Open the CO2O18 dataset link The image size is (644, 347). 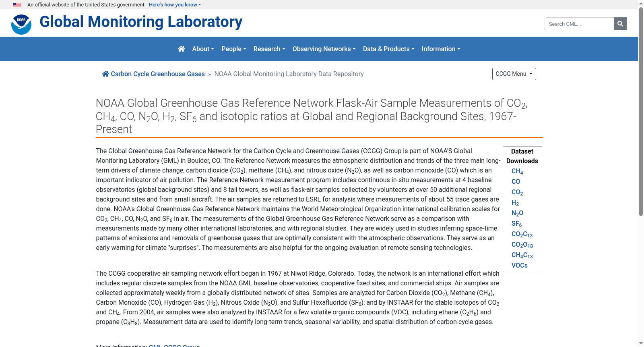click(522, 245)
